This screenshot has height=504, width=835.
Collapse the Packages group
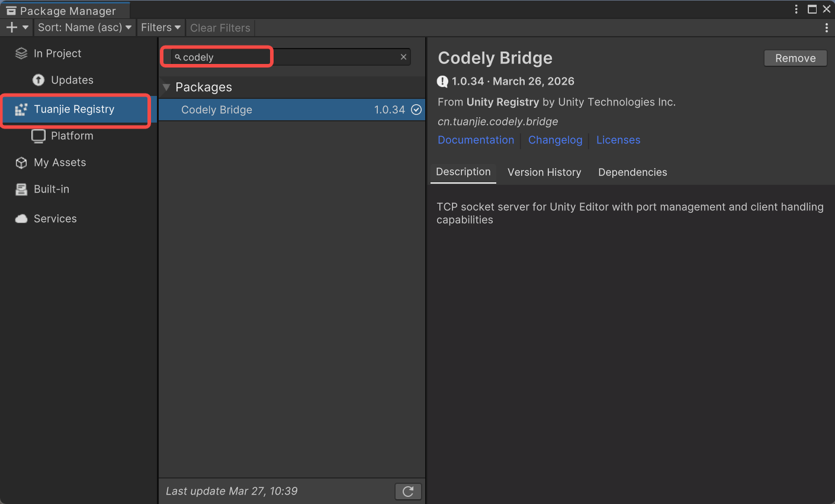click(166, 87)
